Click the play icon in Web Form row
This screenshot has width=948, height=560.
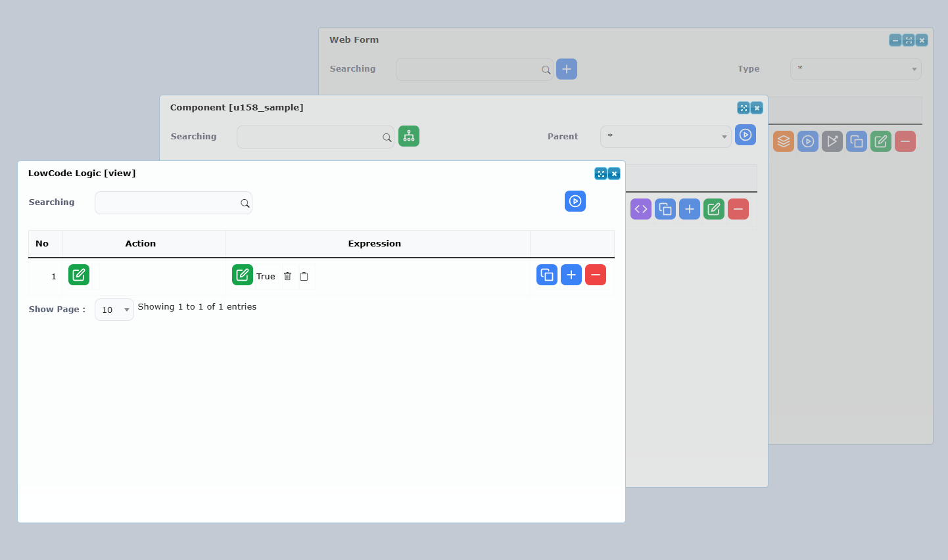click(808, 141)
